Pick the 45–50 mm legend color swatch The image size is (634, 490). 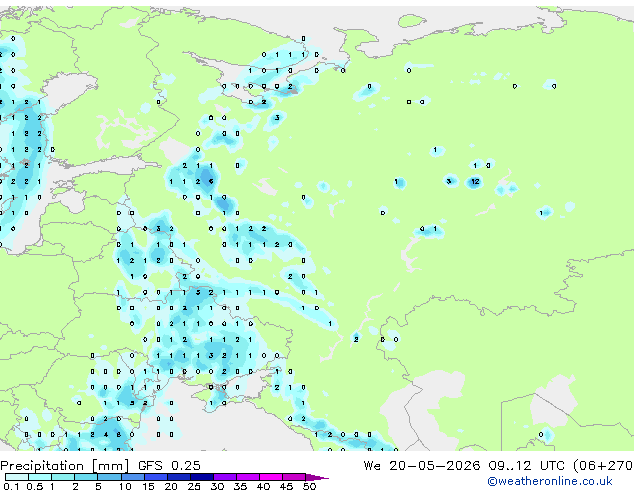pos(294,477)
